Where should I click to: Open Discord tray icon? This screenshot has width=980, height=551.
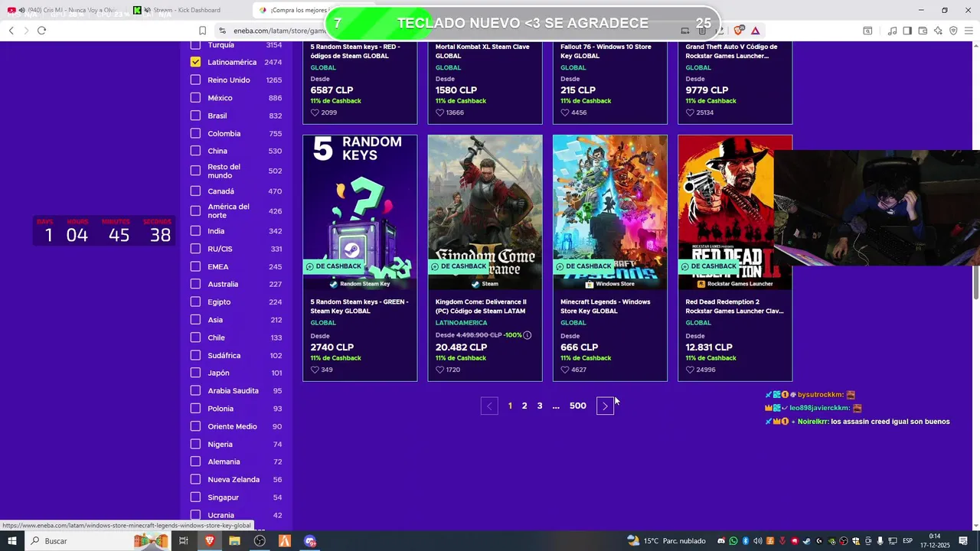[721, 541]
